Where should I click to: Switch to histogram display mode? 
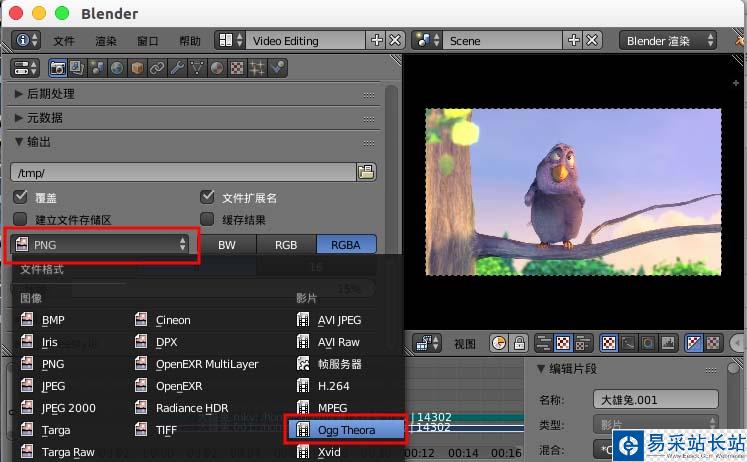pyautogui.click(x=668, y=343)
